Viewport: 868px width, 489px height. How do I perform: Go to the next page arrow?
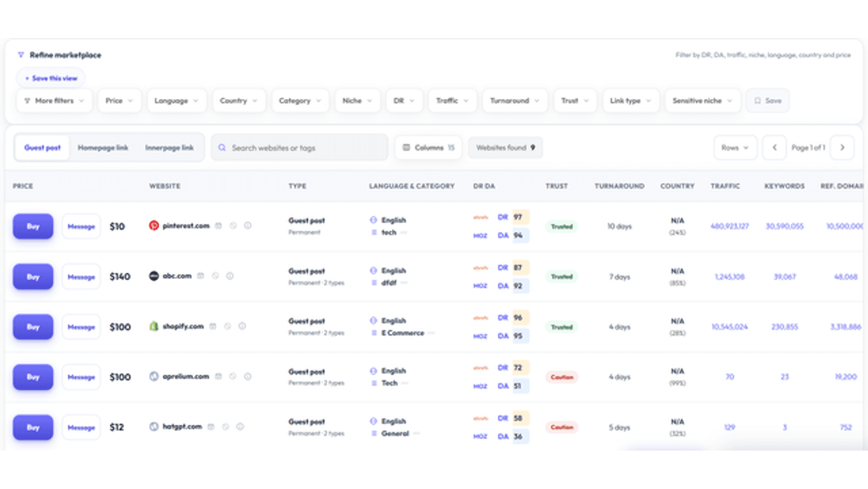[842, 148]
